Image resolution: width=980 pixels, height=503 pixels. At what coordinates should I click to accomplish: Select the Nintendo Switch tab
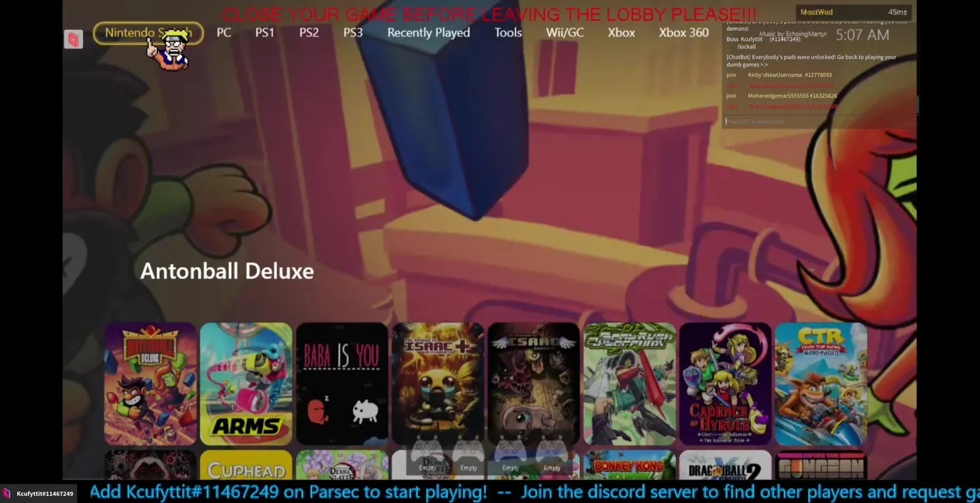point(148,33)
